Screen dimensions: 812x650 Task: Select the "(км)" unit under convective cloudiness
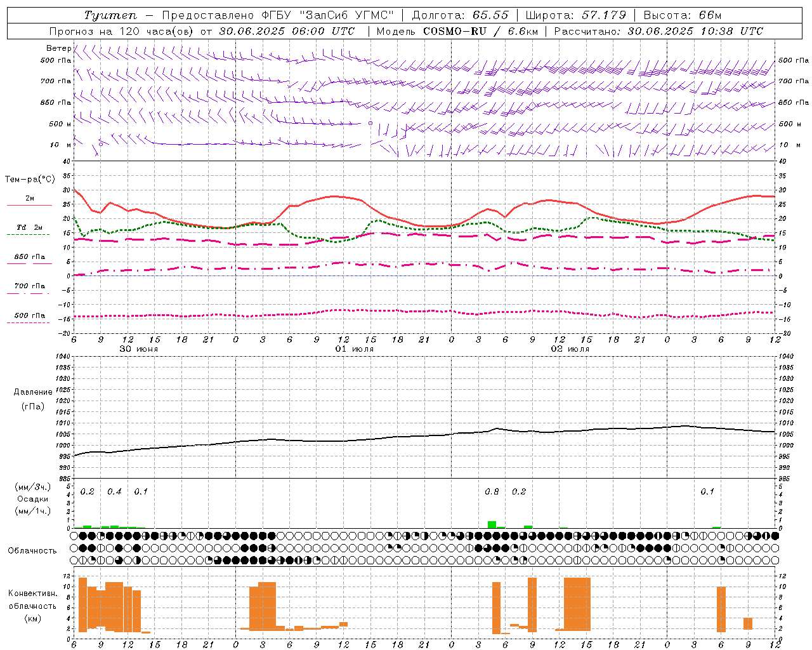32,618
